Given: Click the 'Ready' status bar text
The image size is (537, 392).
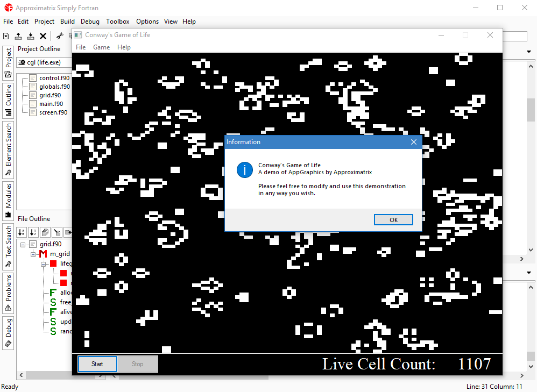Looking at the screenshot, I should point(10,387).
